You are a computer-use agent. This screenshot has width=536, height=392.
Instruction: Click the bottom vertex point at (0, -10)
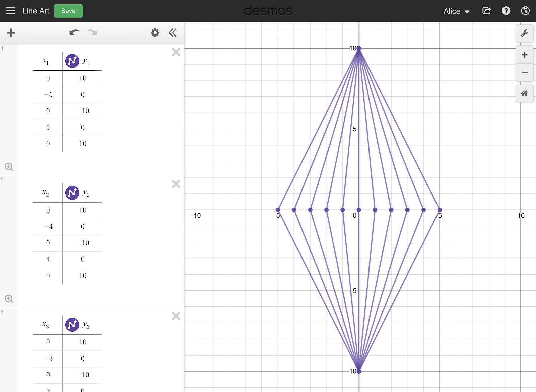(359, 371)
